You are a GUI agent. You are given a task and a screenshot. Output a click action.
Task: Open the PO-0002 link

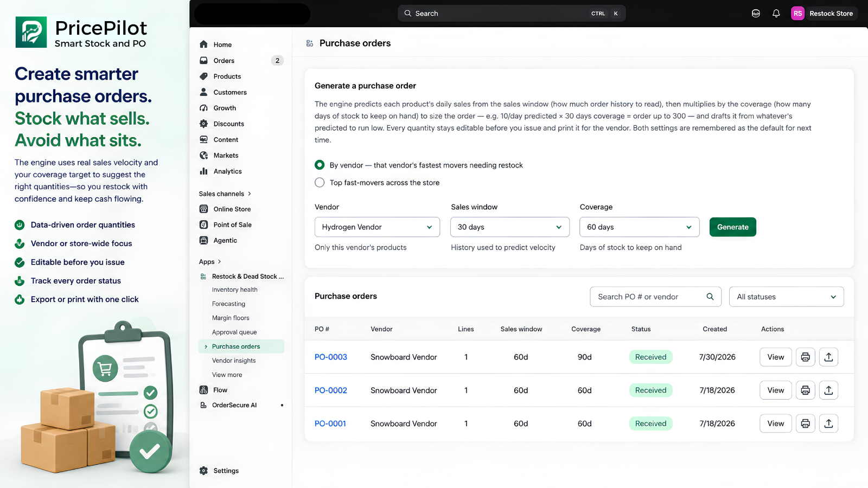[331, 390]
